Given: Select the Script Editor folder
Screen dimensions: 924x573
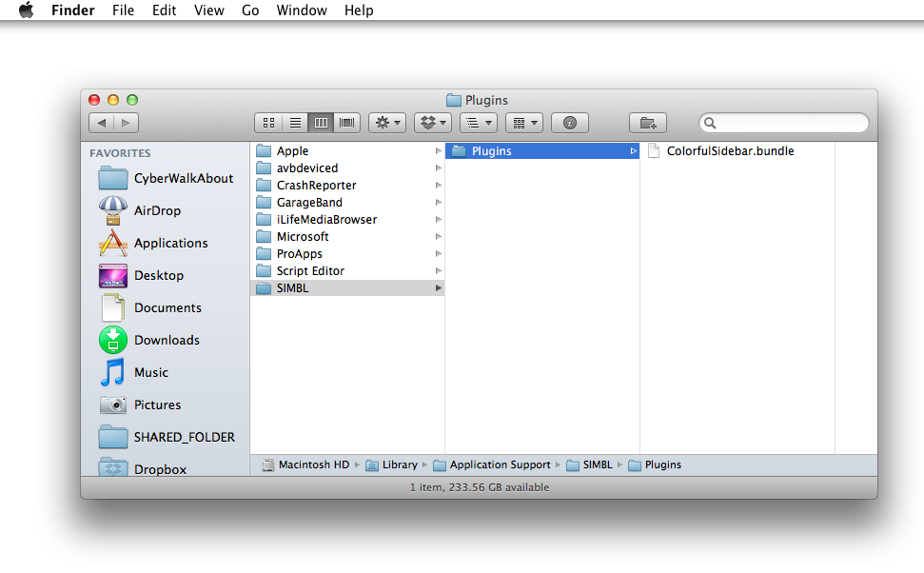Looking at the screenshot, I should pos(347,270).
